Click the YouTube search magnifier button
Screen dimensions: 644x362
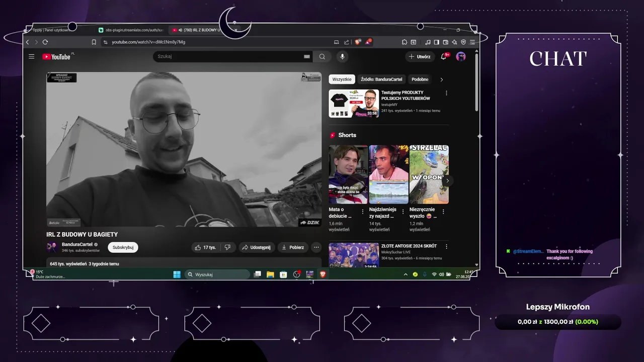click(322, 57)
